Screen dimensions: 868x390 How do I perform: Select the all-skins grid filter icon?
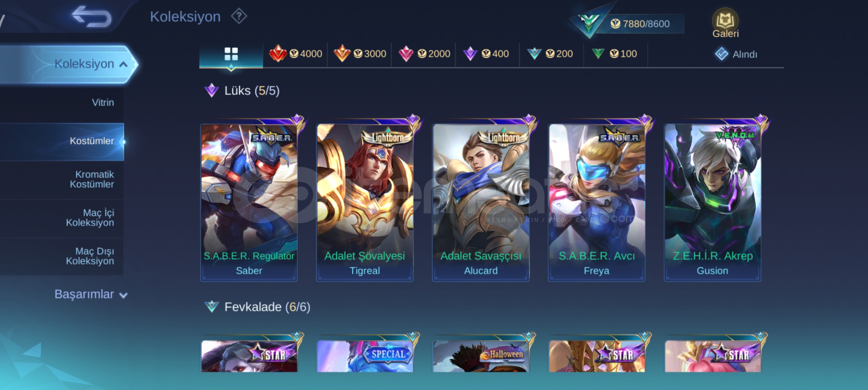click(231, 54)
